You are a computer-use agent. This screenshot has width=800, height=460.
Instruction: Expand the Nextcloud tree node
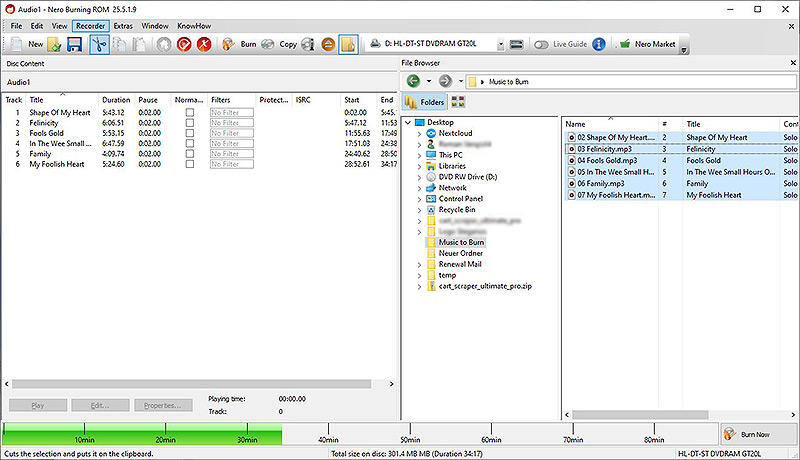coord(419,134)
